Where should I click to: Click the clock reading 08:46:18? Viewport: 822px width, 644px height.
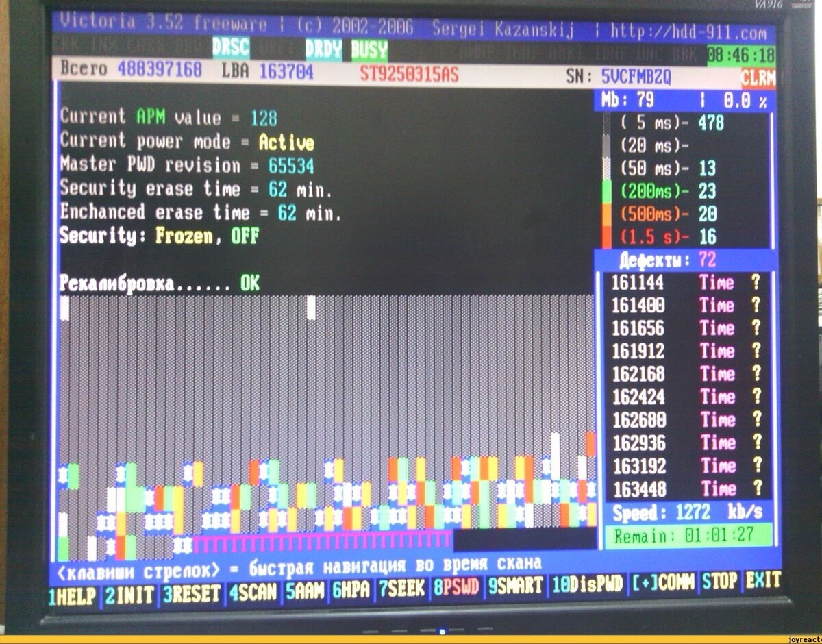tap(740, 55)
